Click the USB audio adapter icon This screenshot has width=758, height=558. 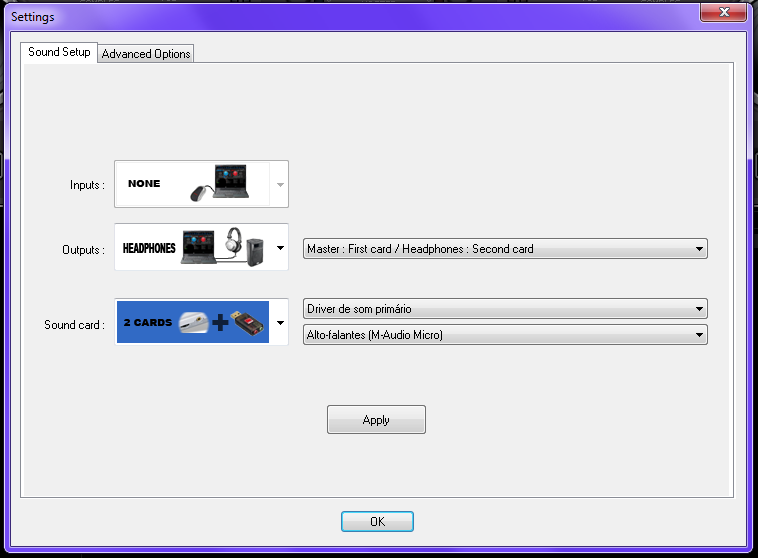tap(249, 323)
